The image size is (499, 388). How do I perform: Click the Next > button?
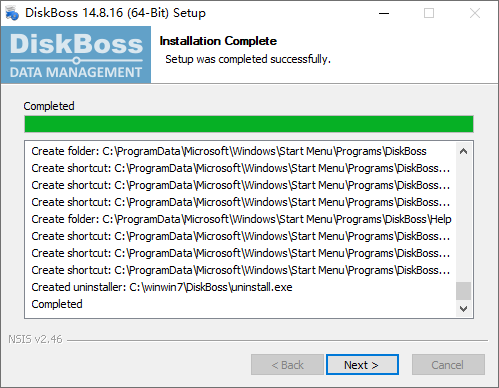(x=362, y=365)
